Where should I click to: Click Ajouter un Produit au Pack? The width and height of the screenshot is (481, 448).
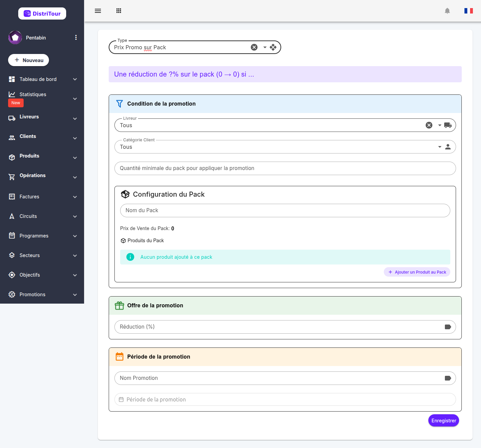[x=417, y=272]
